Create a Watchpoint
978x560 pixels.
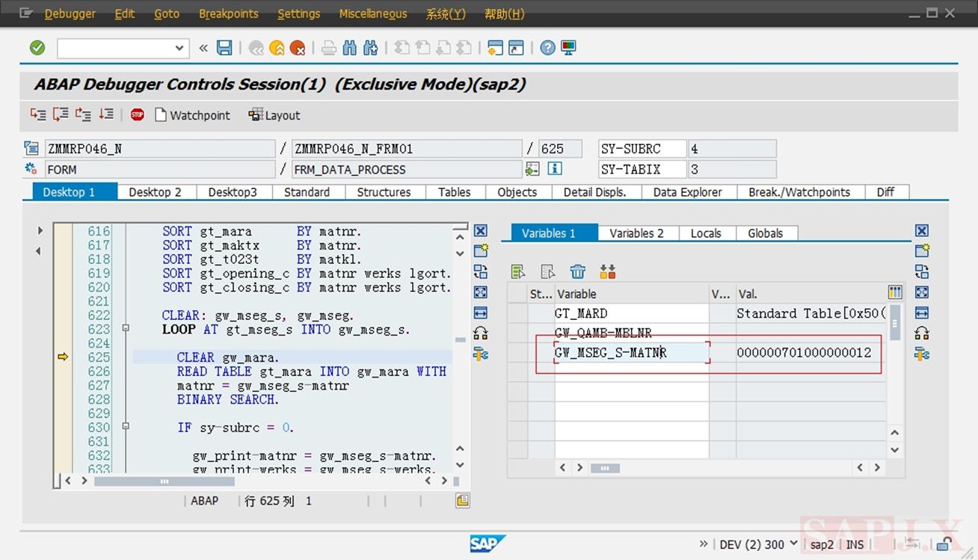pos(192,115)
